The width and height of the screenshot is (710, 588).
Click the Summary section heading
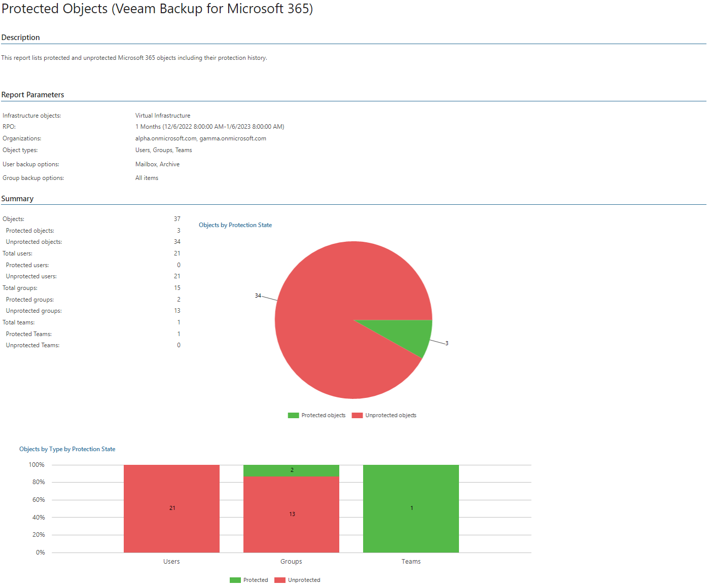18,199
